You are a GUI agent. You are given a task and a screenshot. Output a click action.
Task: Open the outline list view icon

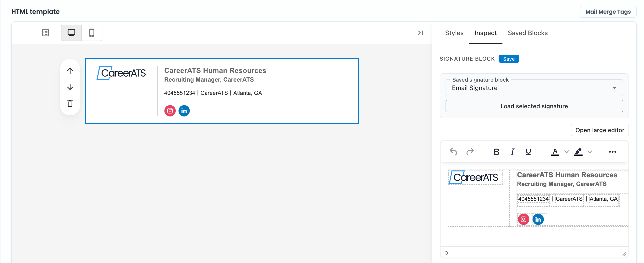[45, 33]
